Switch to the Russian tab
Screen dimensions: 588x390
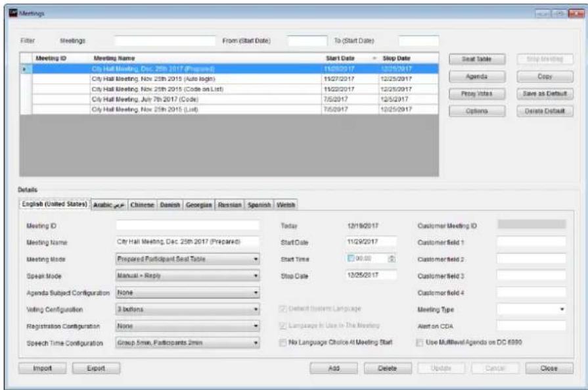tap(229, 205)
